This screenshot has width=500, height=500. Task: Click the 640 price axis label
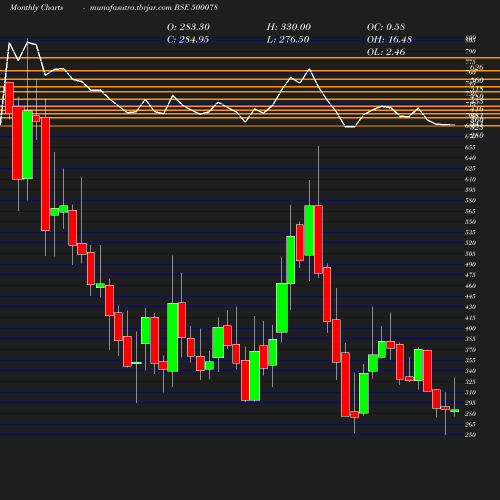[x=470, y=158]
